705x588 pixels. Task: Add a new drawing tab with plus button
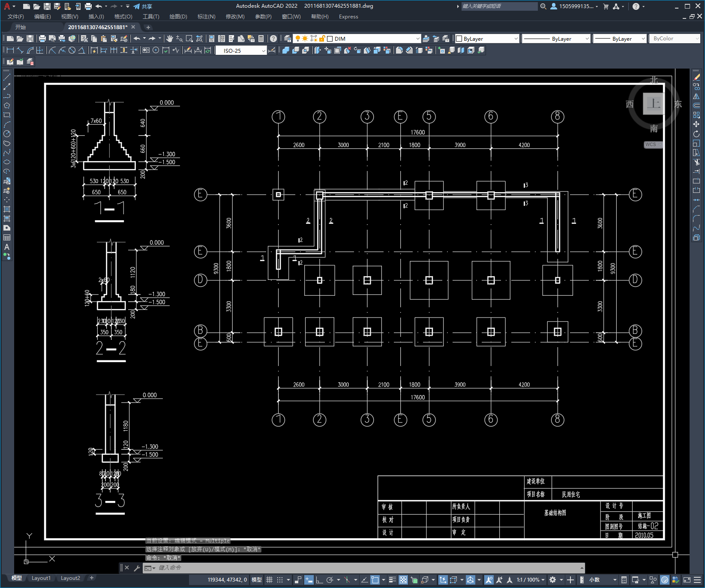click(148, 27)
